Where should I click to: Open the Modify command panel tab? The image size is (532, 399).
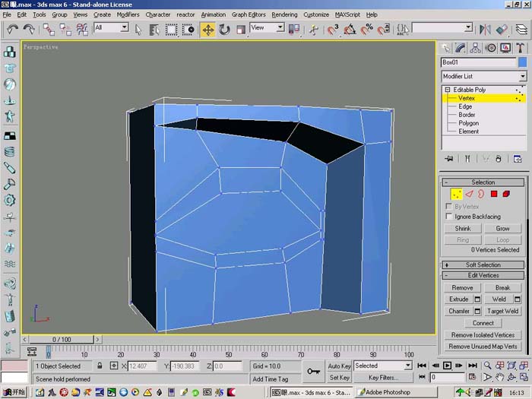click(x=461, y=48)
